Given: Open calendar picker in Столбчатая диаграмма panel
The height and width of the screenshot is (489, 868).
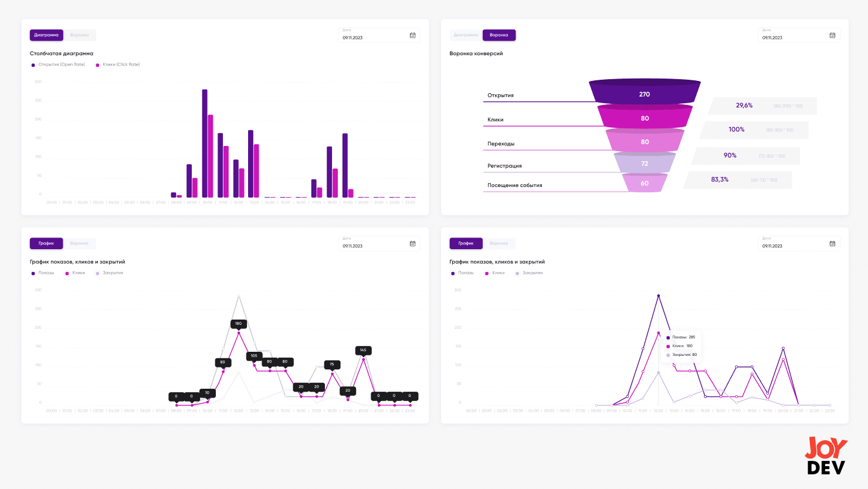Looking at the screenshot, I should (x=413, y=35).
